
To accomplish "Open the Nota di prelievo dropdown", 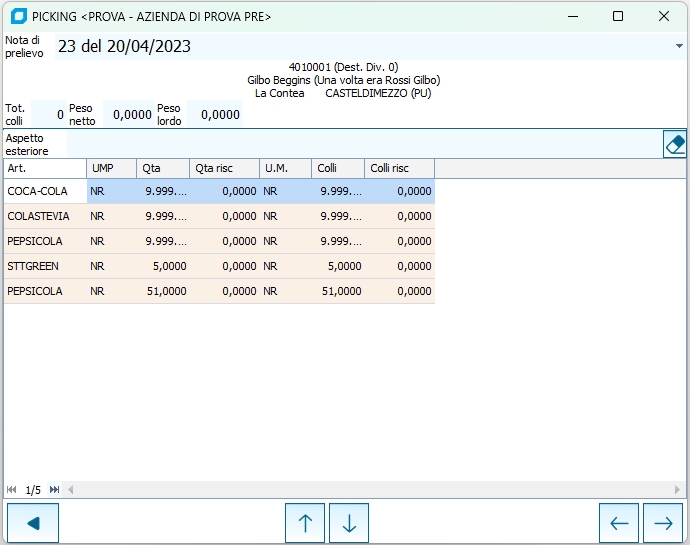I will (679, 46).
